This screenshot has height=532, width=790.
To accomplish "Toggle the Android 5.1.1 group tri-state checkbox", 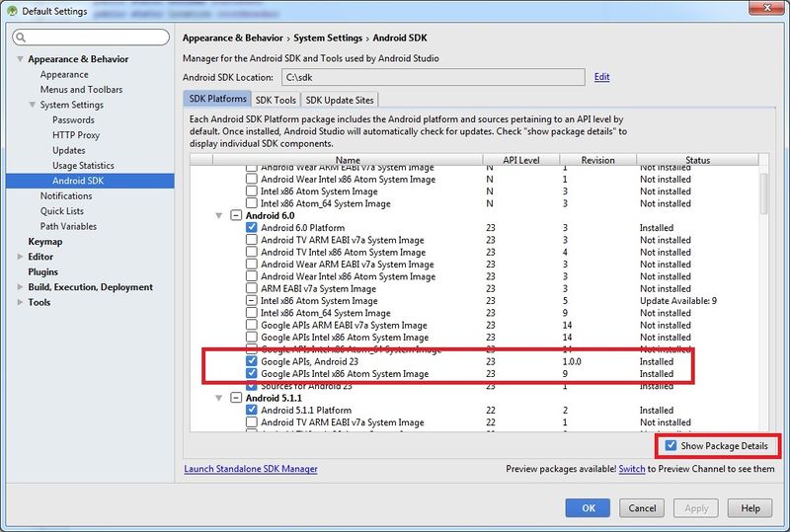I will (236, 398).
